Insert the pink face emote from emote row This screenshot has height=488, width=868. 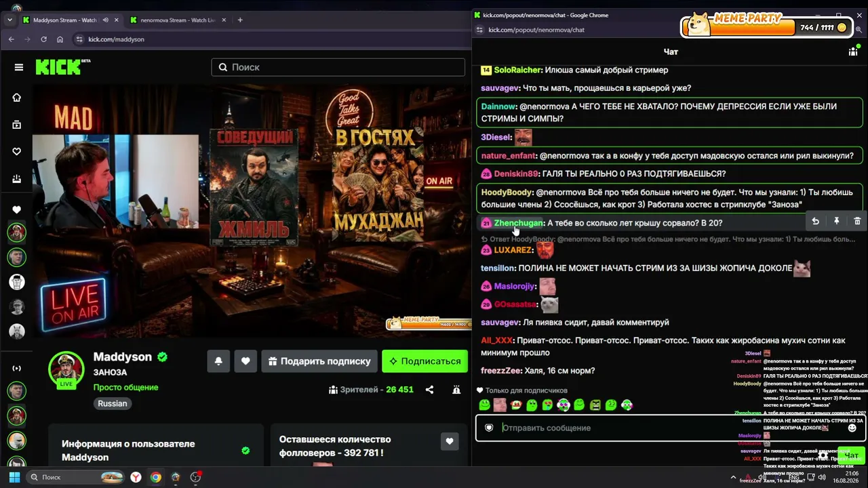[500, 405]
